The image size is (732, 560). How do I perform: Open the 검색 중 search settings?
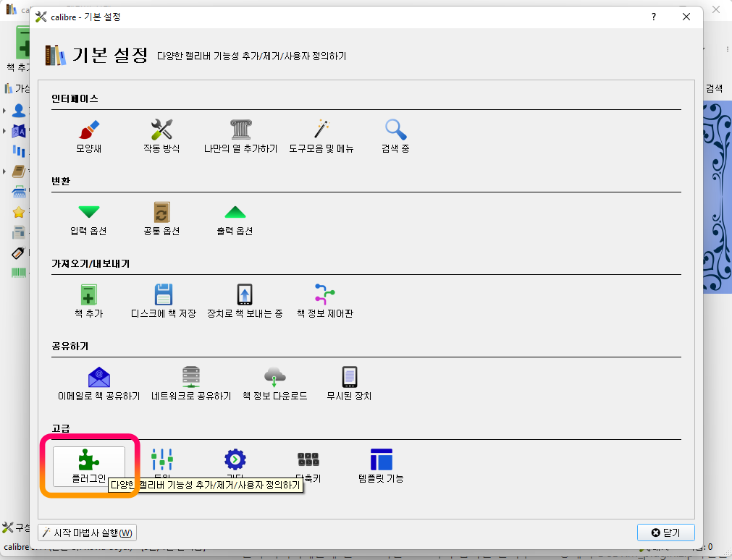point(395,136)
